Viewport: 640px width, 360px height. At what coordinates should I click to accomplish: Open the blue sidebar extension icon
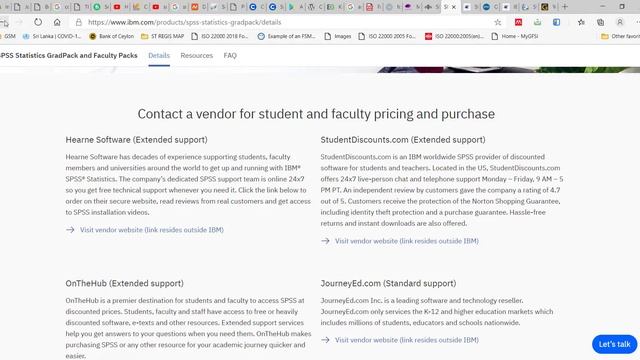tap(556, 22)
